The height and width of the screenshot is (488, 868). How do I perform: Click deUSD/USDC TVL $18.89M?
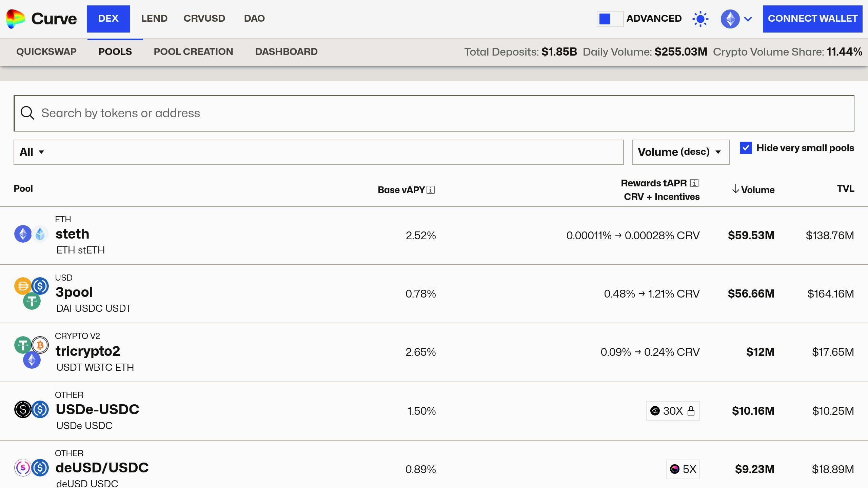click(x=833, y=469)
